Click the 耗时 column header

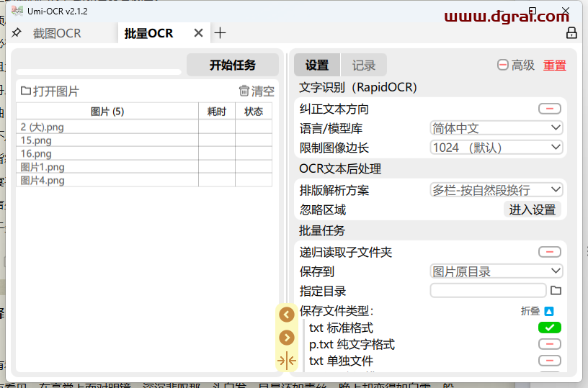pos(217,112)
